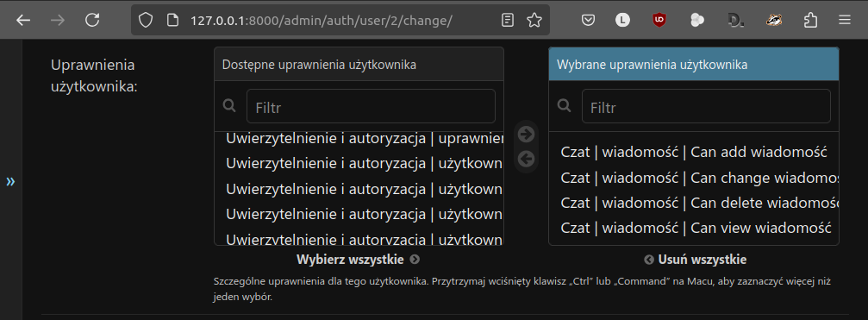Click right arrow to choose selected permissions
Viewport: 868px width, 320px height.
tap(526, 134)
